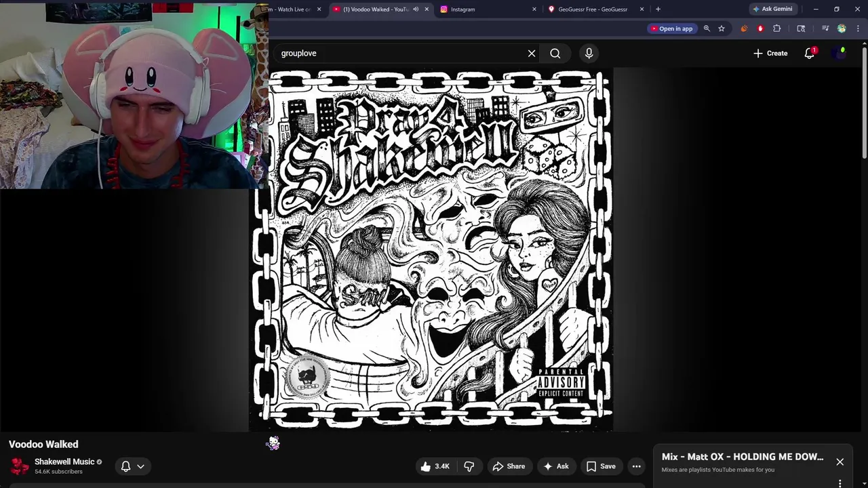Expand the subscription notification dropdown chevron
868x488 pixels.
(140, 466)
